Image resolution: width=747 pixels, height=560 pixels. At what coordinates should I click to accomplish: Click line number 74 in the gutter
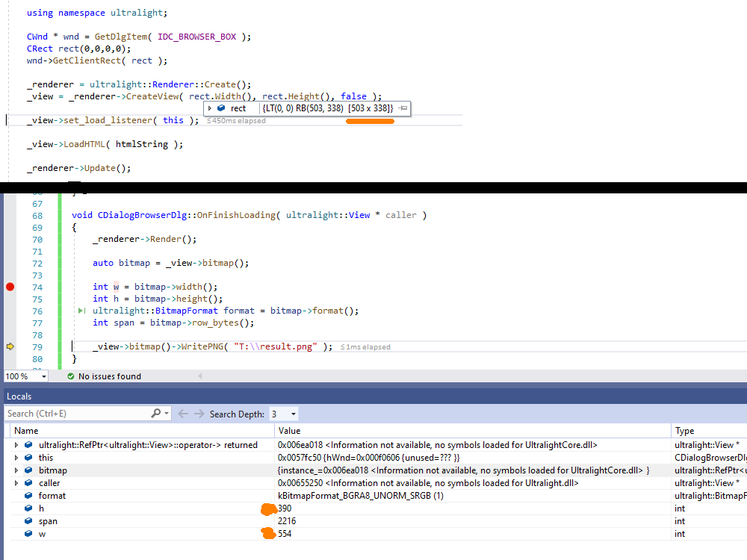pos(37,287)
